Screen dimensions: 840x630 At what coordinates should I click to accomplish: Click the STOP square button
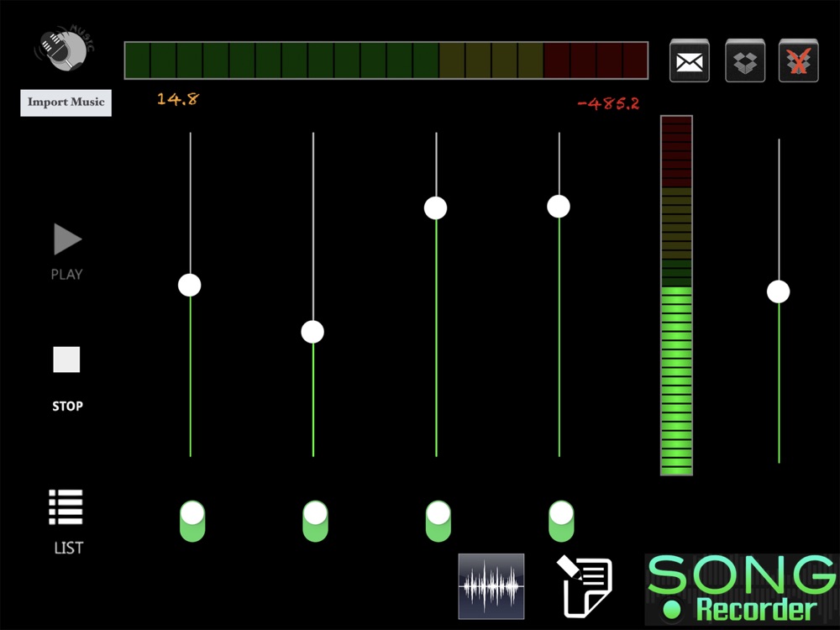(66, 360)
